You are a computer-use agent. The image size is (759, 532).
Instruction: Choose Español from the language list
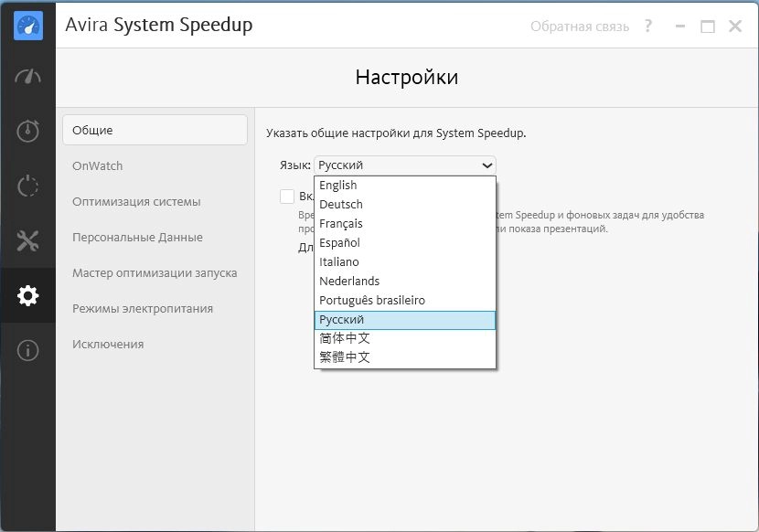[x=405, y=243]
